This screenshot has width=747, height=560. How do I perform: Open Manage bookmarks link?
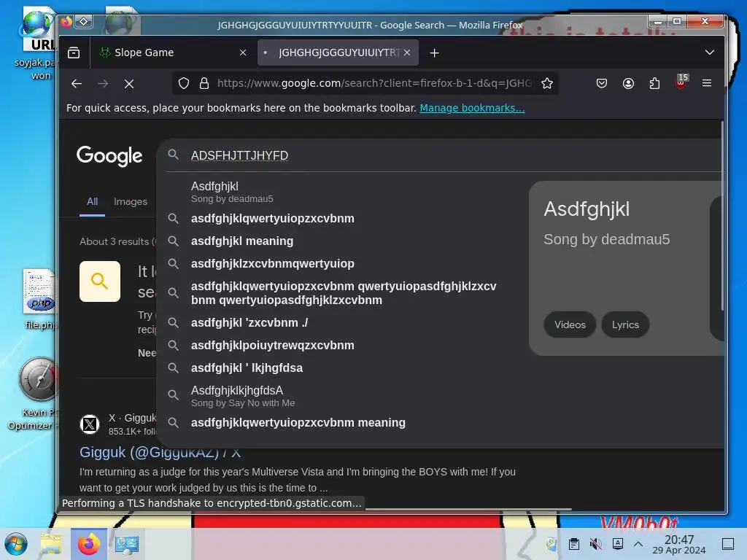point(472,108)
